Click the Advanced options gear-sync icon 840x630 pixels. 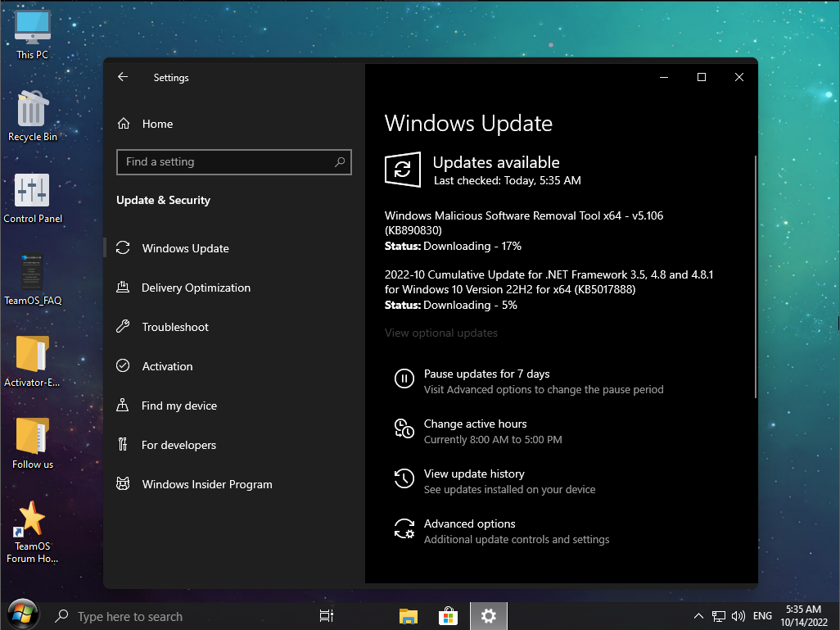[x=404, y=528]
